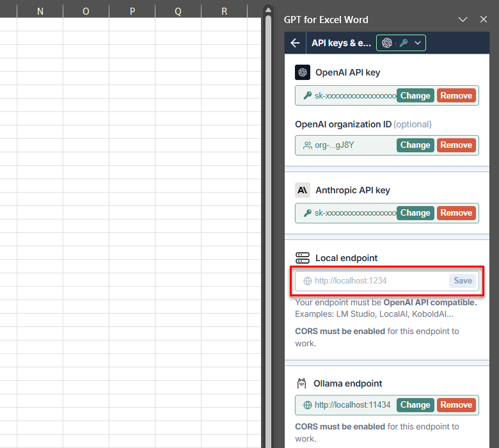Viewport: 499px width, 448px height.
Task: Change the OpenAI organization ID
Action: point(415,145)
